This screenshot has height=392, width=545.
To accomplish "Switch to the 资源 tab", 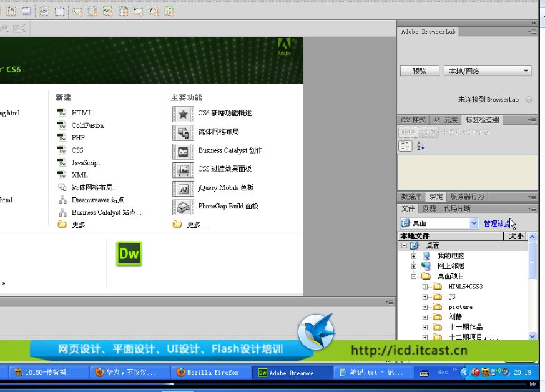I will point(429,208).
